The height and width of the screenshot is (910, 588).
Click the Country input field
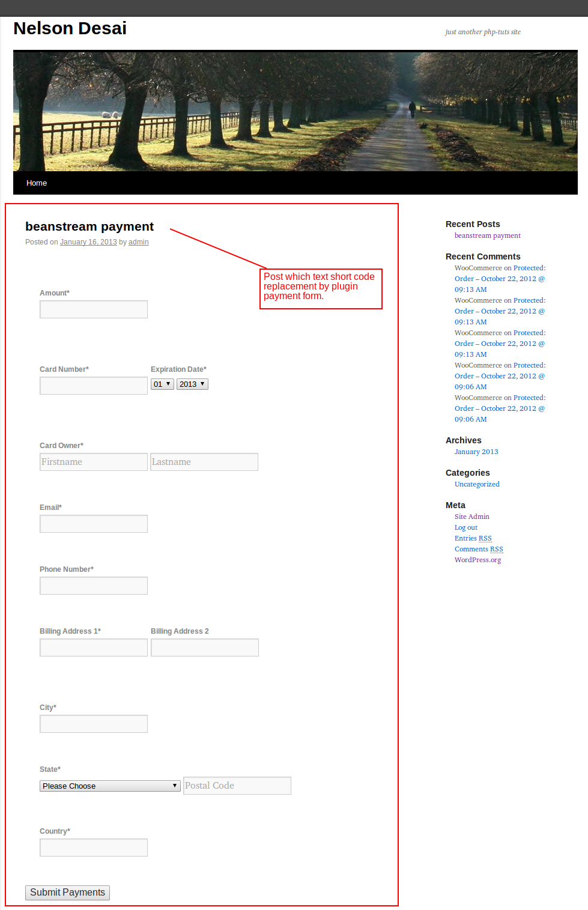[x=94, y=848]
